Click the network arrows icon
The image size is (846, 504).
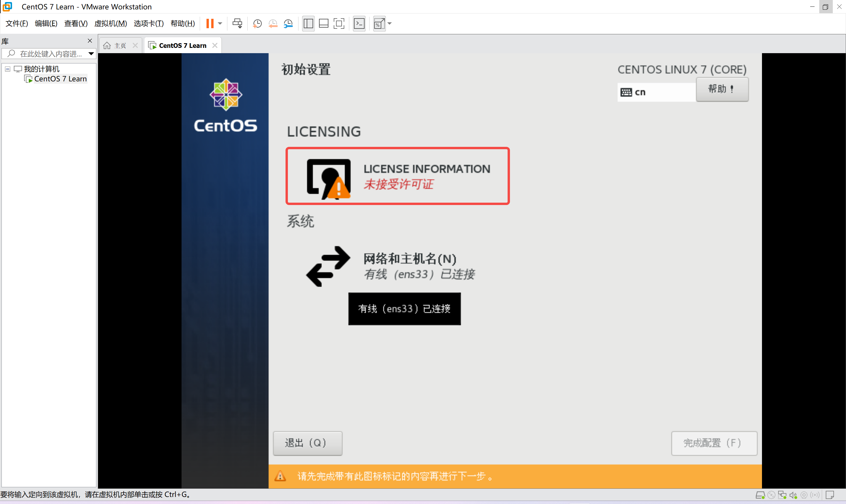(x=328, y=266)
